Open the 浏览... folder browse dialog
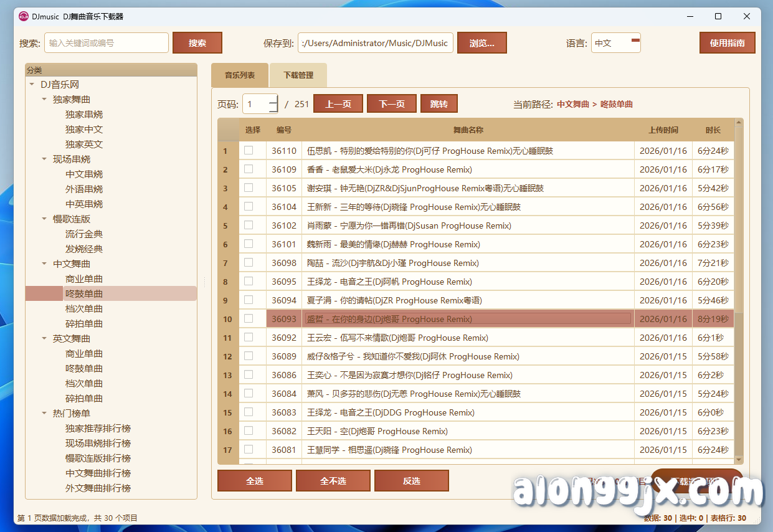Viewport: 773px width, 532px height. [x=482, y=42]
